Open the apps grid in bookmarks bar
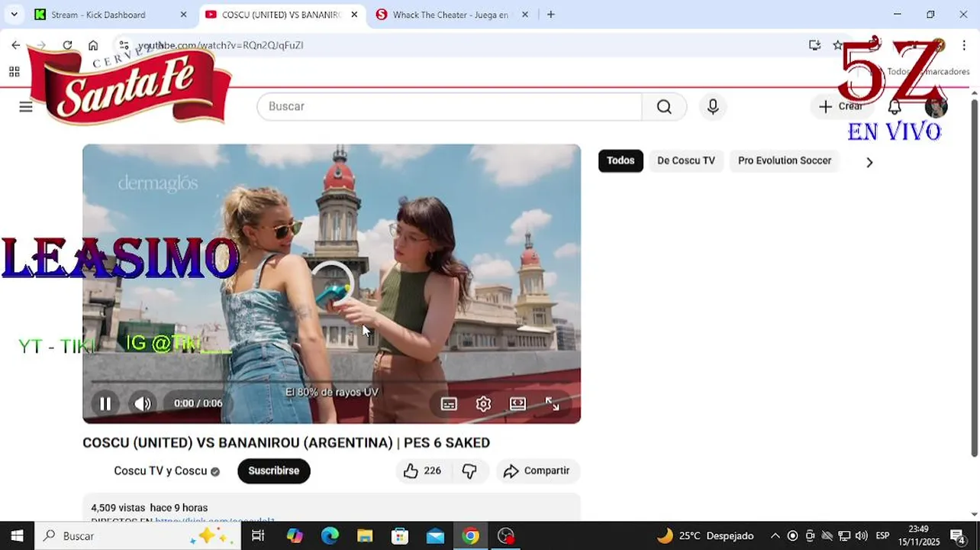The width and height of the screenshot is (980, 550). point(14,72)
